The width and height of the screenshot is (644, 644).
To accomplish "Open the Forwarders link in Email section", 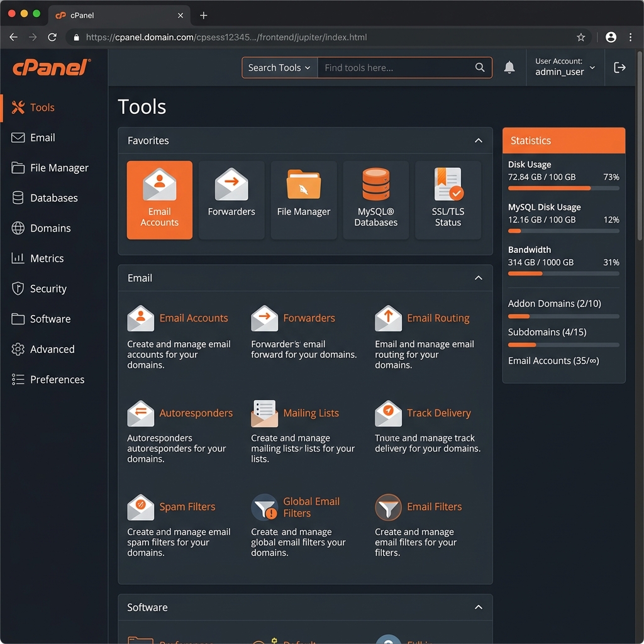I will click(x=309, y=318).
